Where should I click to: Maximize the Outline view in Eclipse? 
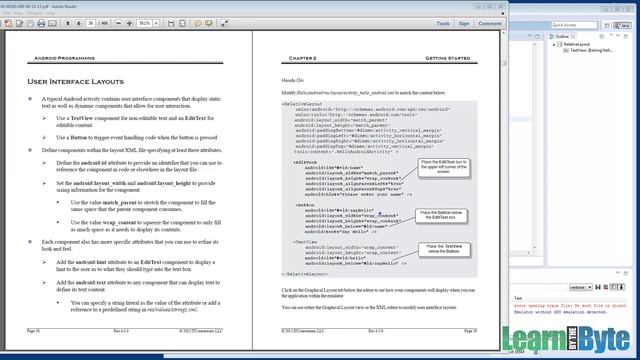[x=626, y=36]
